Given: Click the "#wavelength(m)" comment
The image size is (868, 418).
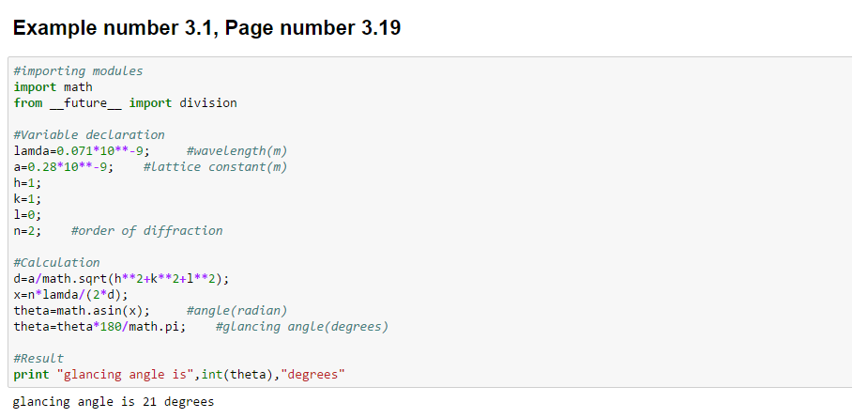Looking at the screenshot, I should click(236, 150).
